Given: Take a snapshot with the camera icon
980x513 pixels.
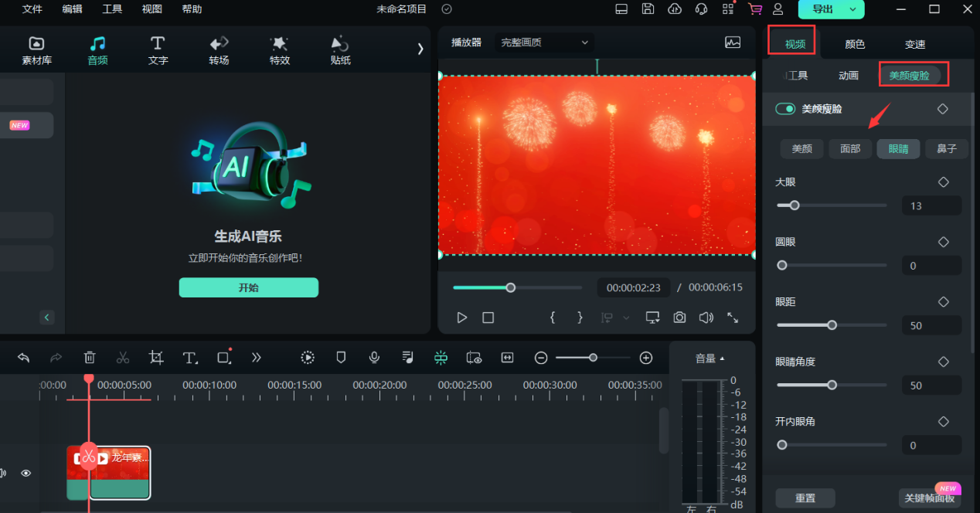Looking at the screenshot, I should 681,317.
